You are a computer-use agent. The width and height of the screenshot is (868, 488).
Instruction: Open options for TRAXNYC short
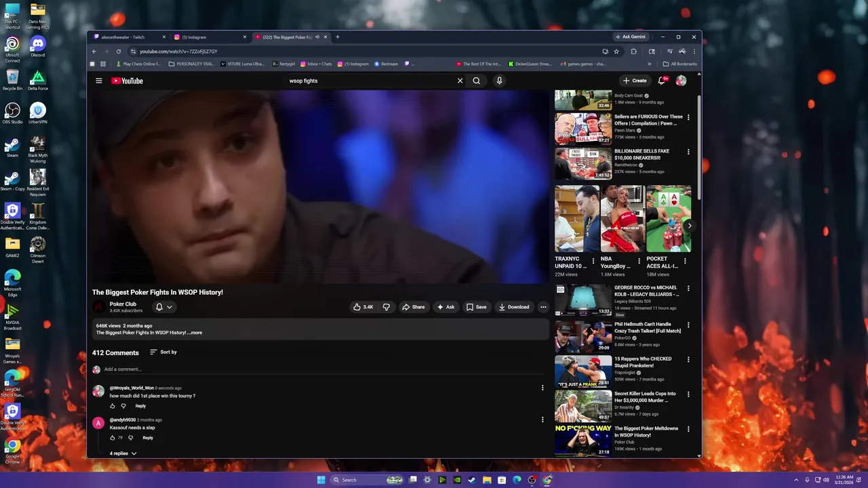(x=593, y=260)
